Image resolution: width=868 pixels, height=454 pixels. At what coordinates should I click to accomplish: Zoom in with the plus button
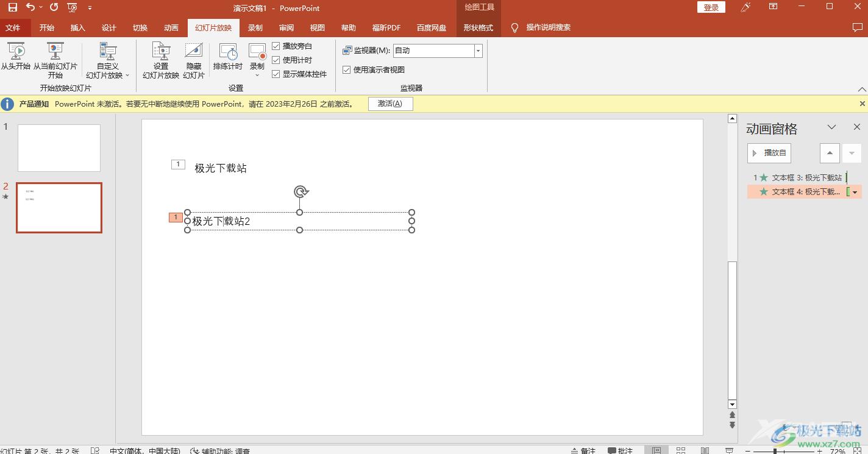(x=819, y=451)
